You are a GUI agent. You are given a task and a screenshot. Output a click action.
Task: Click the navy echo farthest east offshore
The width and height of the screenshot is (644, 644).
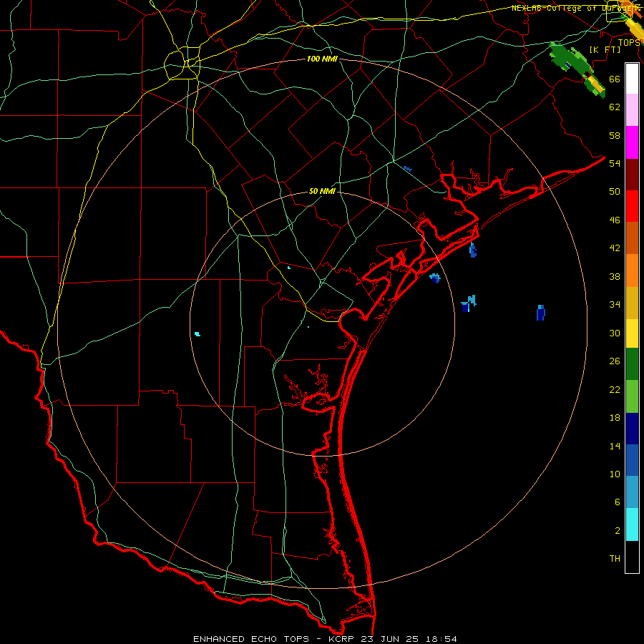(x=540, y=313)
